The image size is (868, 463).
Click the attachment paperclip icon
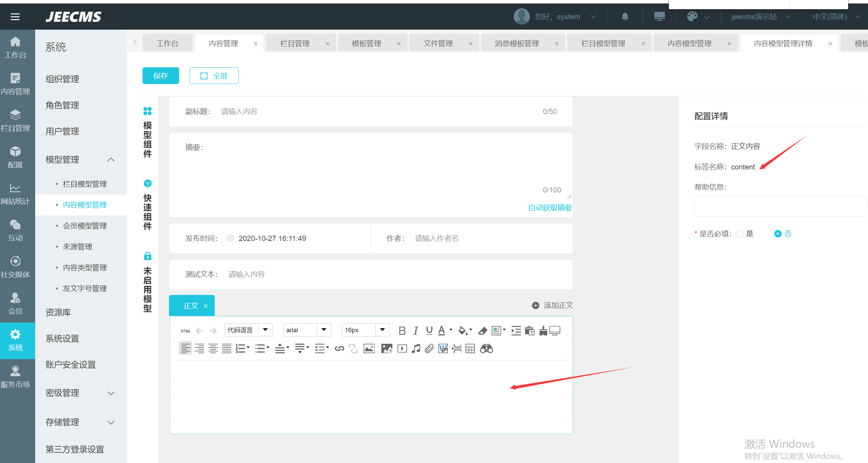point(429,349)
